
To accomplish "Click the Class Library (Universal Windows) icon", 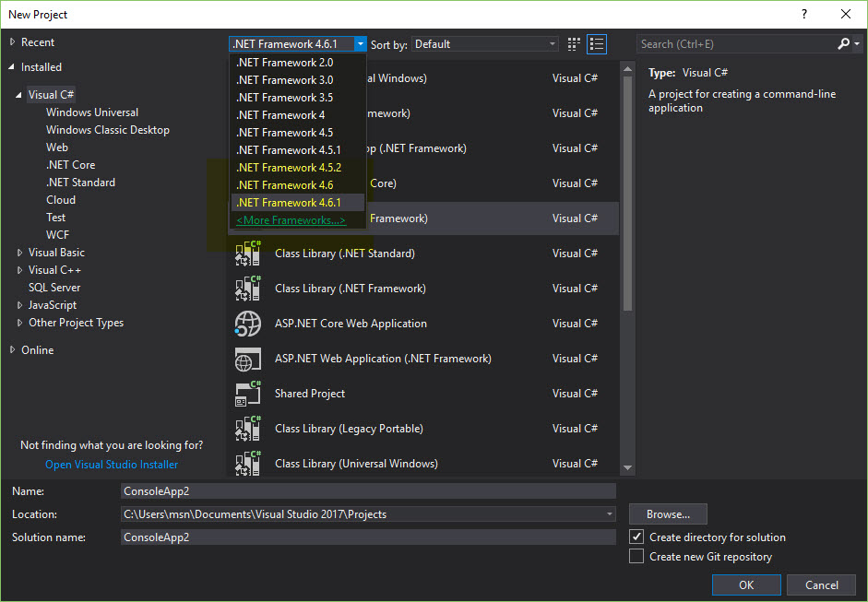I will 247,464.
